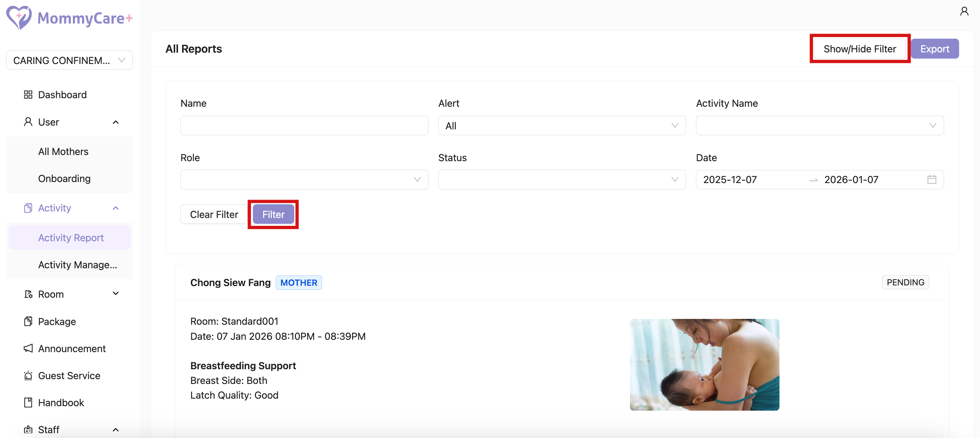Screen dimensions: 980x438
Task: Click the User section person icon
Action: tap(28, 122)
